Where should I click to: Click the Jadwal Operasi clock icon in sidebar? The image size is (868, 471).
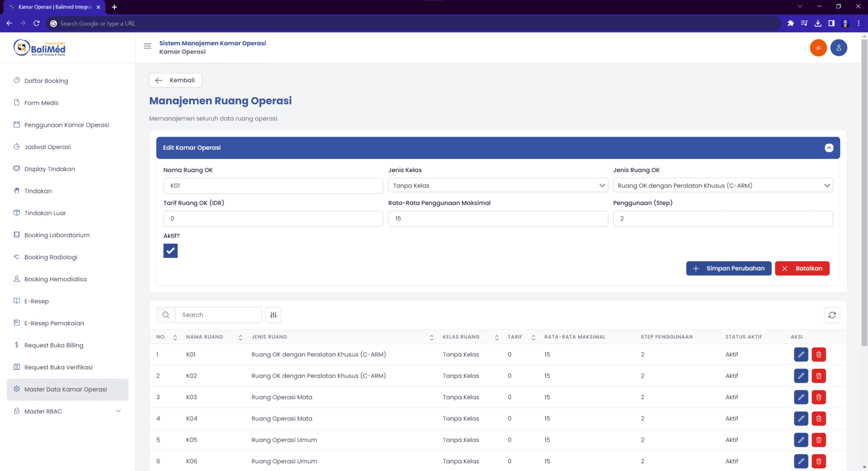[x=16, y=147]
